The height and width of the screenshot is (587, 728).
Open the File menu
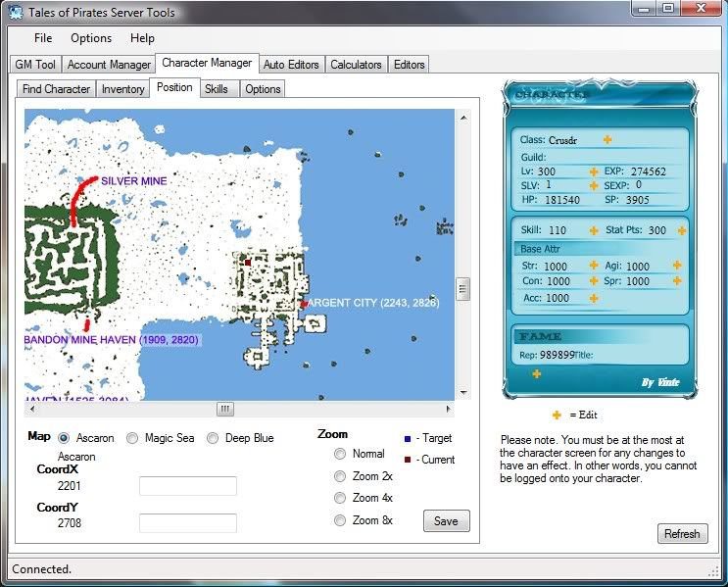point(43,38)
